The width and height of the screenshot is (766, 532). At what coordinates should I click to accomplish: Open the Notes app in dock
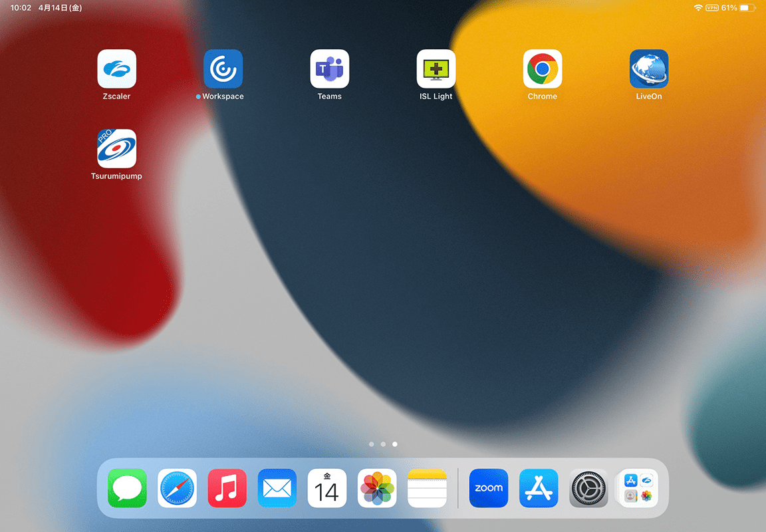tap(427, 488)
